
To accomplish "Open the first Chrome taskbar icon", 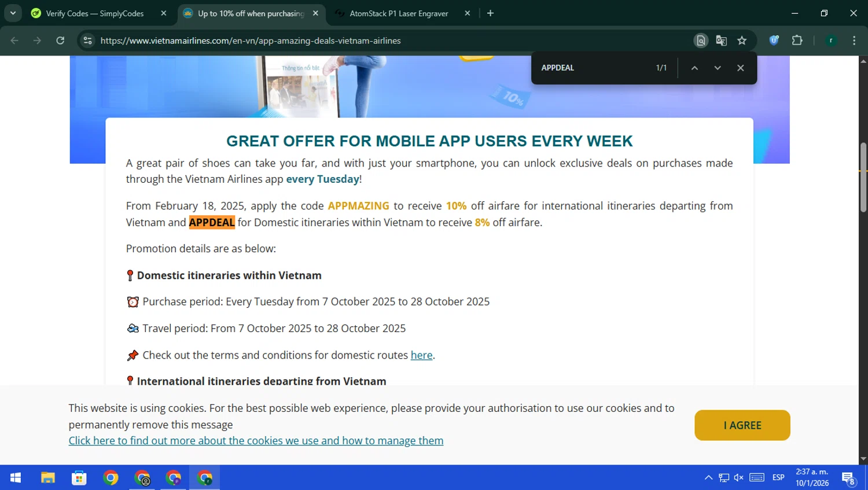I will coord(111,477).
